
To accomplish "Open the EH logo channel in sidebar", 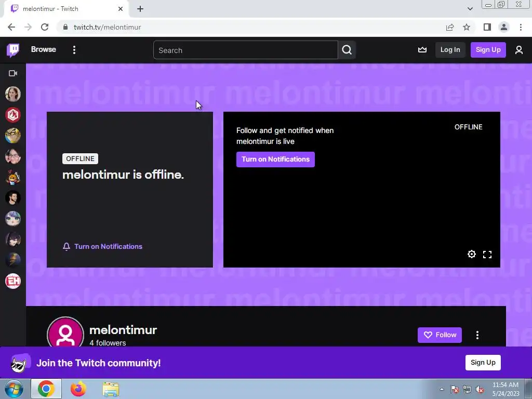I will click(x=13, y=281).
